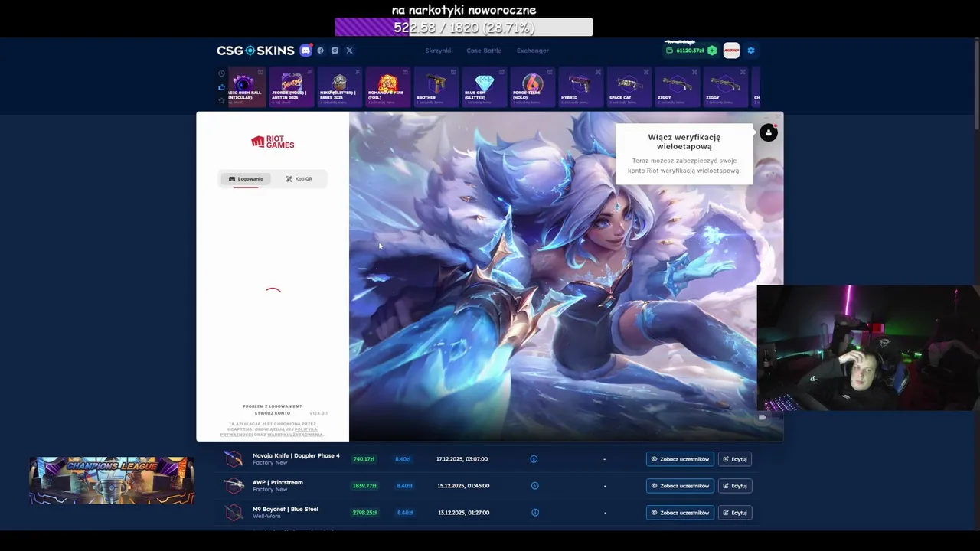Open Exchanger menu item
The width and height of the screenshot is (980, 551).
click(533, 51)
